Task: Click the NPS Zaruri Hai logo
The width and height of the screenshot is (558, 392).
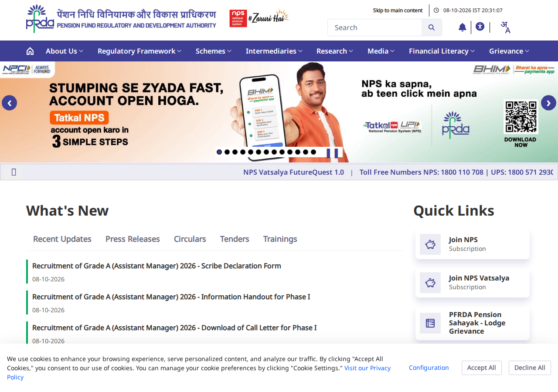Action: 259,18
